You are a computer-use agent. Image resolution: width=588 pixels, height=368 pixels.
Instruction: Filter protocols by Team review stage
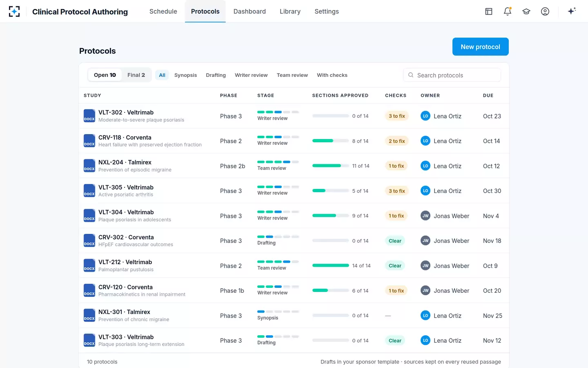tap(292, 75)
